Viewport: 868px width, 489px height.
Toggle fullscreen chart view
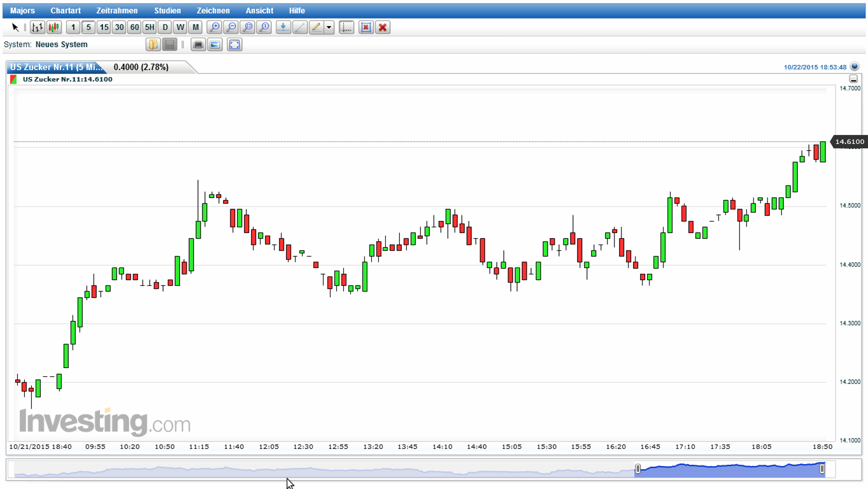234,45
